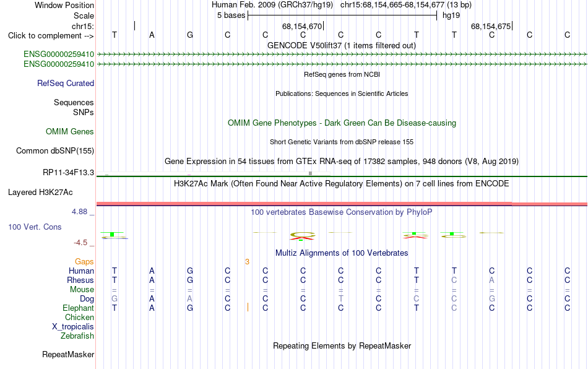
Task: Click the 68,154,675 position marker
Action: pyautogui.click(x=491, y=27)
